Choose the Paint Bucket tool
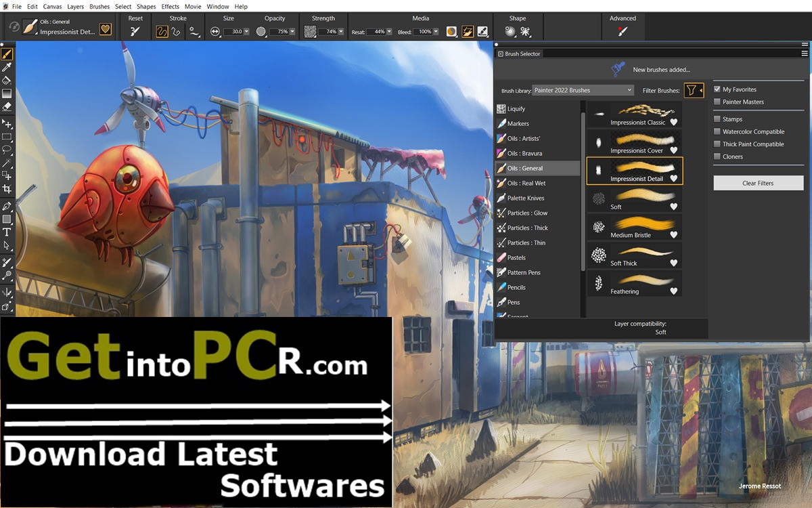Screen dimensions: 812x508 [7, 80]
